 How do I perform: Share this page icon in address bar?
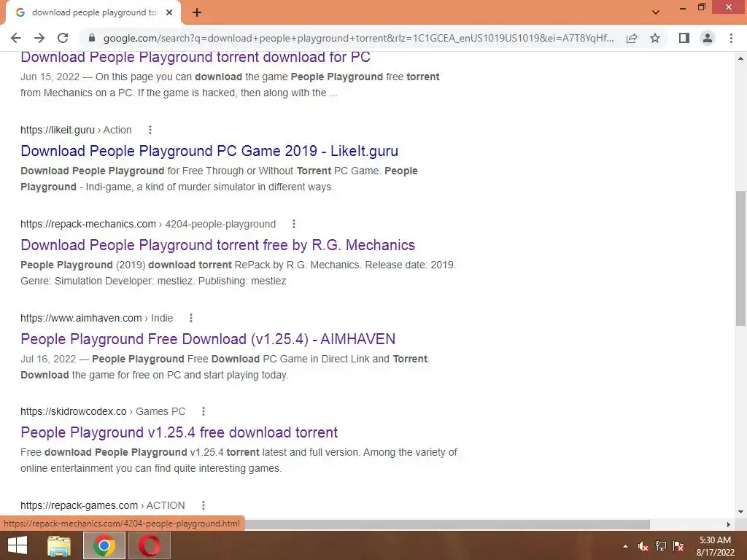click(x=632, y=38)
